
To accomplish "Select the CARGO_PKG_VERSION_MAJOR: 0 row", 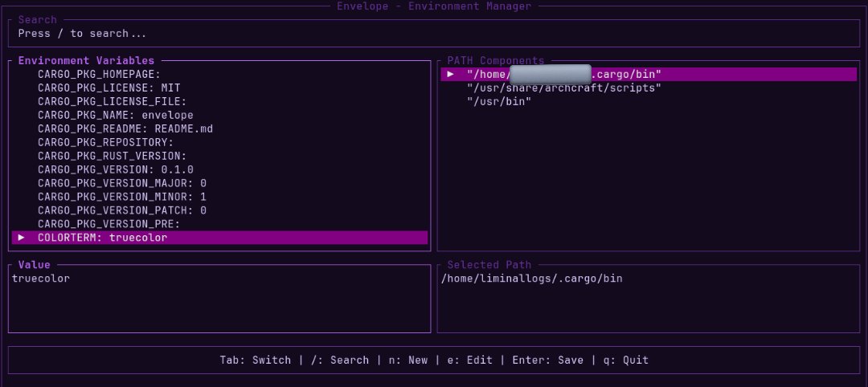I will pos(219,183).
